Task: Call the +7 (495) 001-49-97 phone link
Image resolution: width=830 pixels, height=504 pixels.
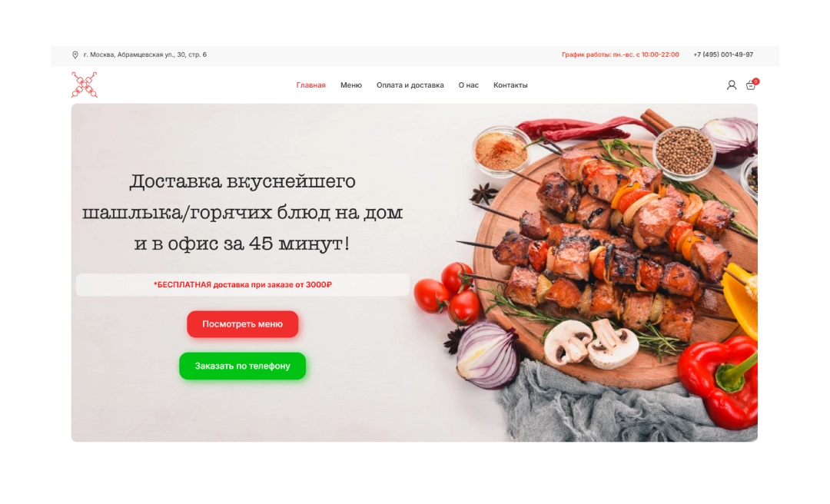Action: click(x=723, y=55)
